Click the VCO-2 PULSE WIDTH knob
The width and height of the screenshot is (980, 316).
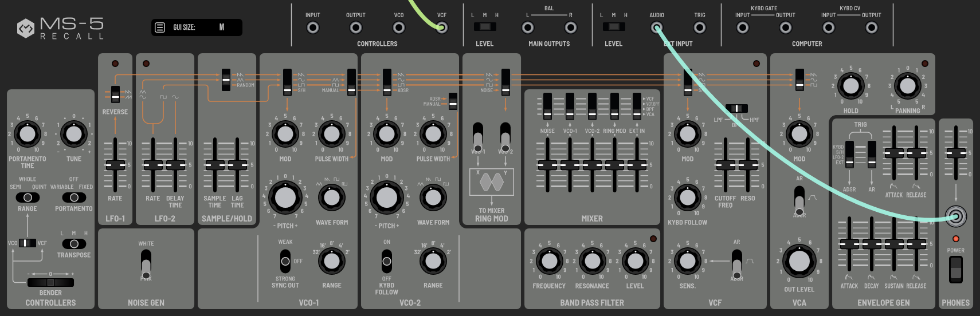(433, 135)
